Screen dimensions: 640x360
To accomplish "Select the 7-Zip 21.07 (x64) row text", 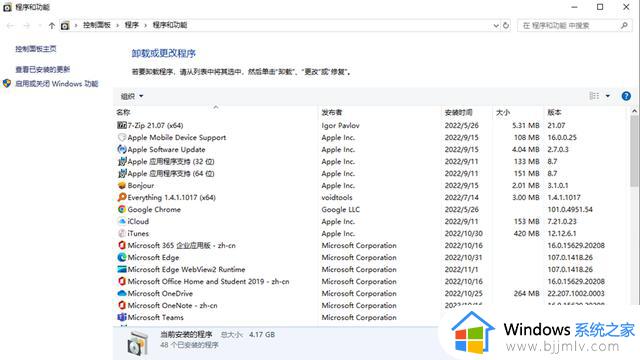I will [155, 125].
